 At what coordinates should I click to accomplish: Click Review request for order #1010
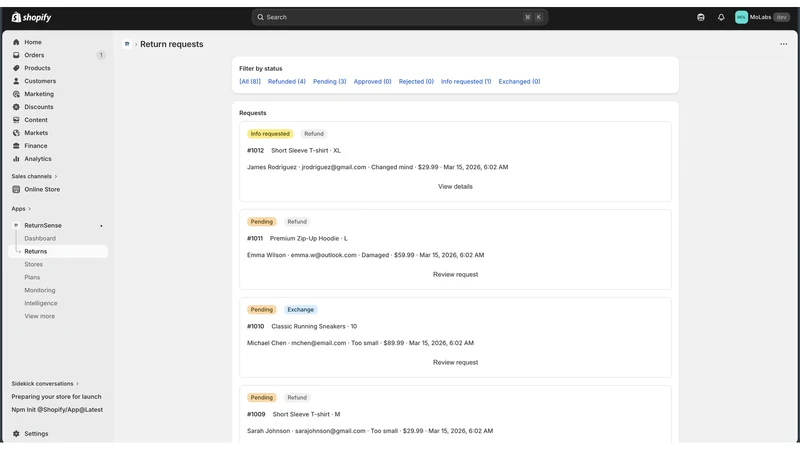click(456, 363)
